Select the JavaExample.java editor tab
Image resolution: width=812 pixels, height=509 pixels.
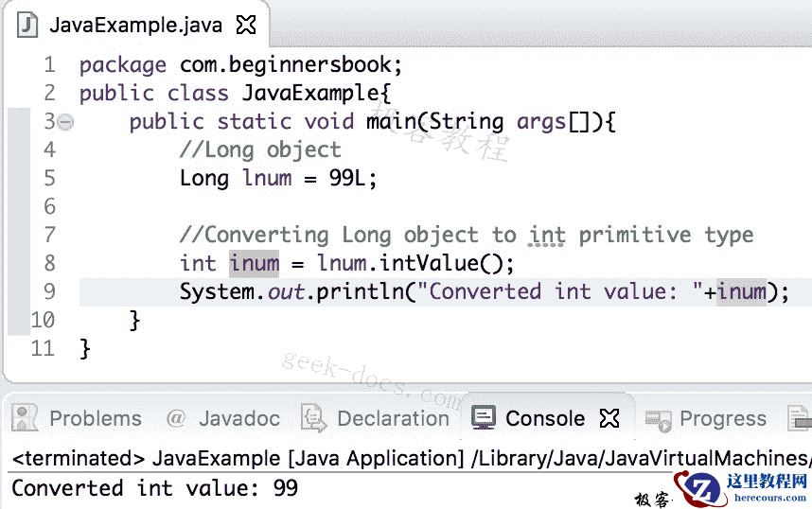[135, 25]
